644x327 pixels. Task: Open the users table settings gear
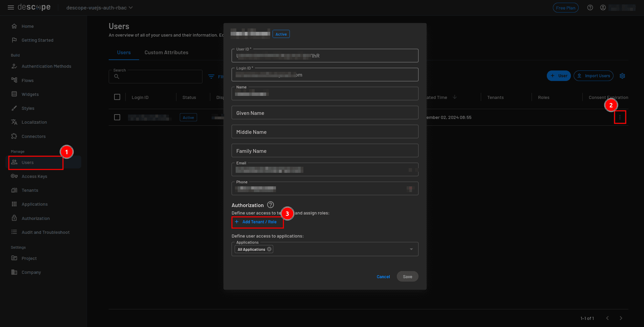pyautogui.click(x=622, y=76)
